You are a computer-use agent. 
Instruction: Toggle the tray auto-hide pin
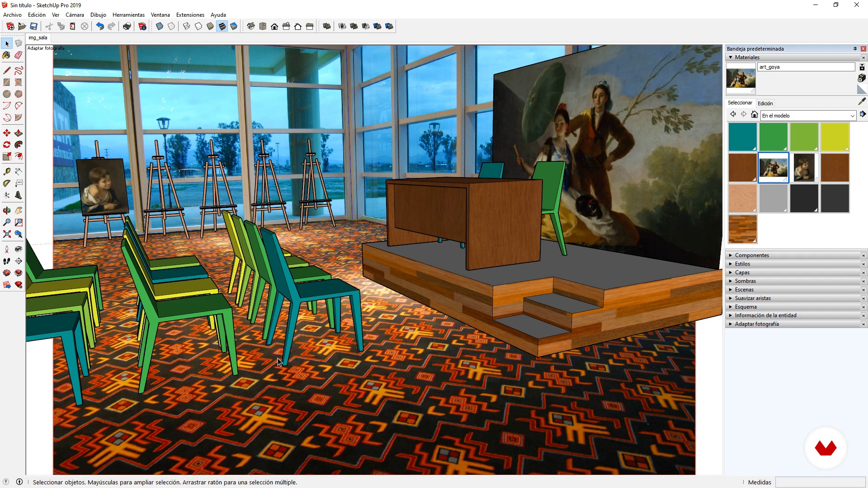click(x=855, y=49)
